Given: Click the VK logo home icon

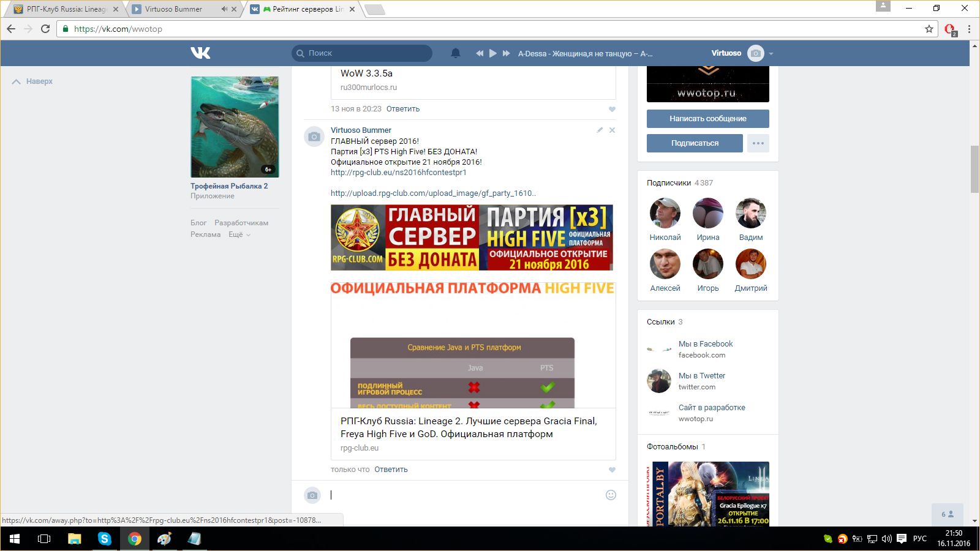Looking at the screenshot, I should [200, 53].
